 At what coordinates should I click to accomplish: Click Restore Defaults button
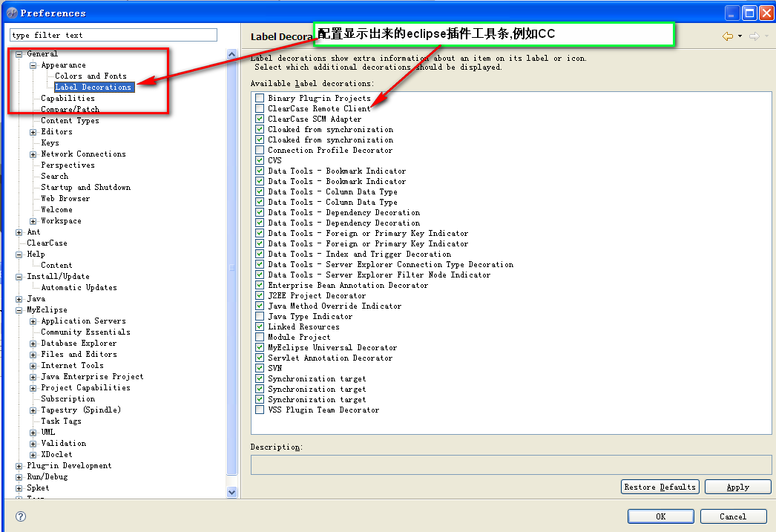pos(660,487)
